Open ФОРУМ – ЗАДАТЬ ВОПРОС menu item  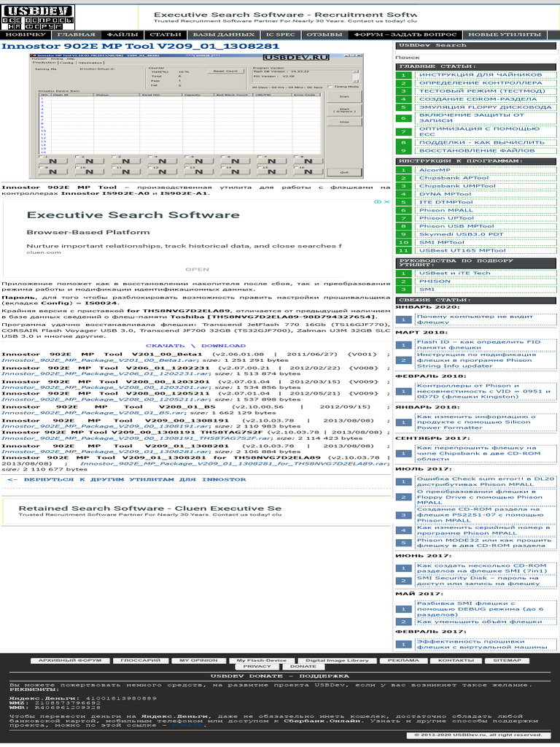(405, 35)
